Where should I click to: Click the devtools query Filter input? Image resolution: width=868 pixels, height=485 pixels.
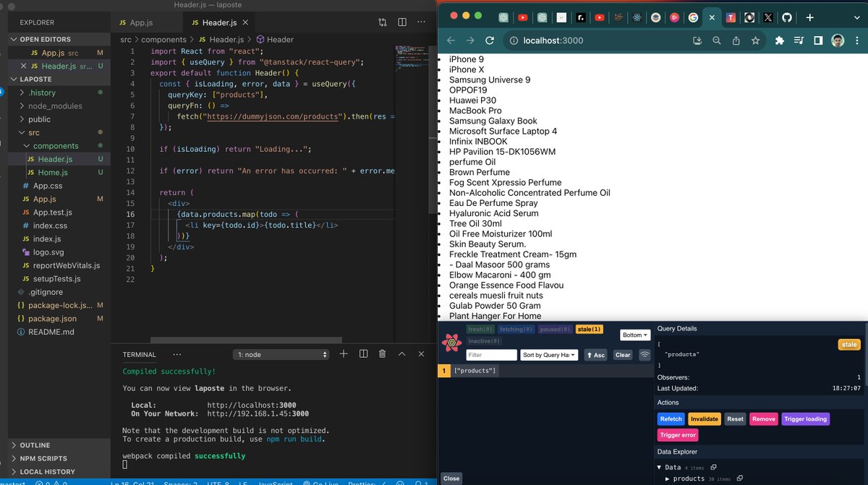(491, 355)
